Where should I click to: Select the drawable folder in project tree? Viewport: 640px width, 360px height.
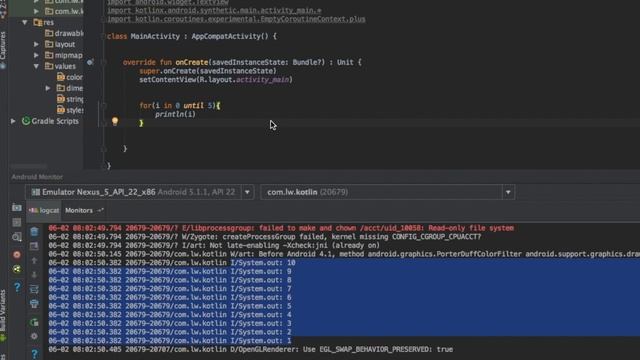point(64,33)
